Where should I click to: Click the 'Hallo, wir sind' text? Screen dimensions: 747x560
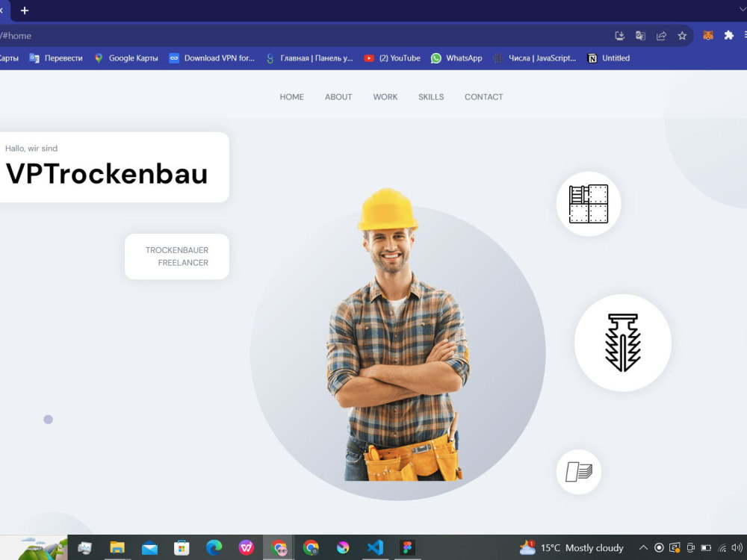(x=31, y=149)
